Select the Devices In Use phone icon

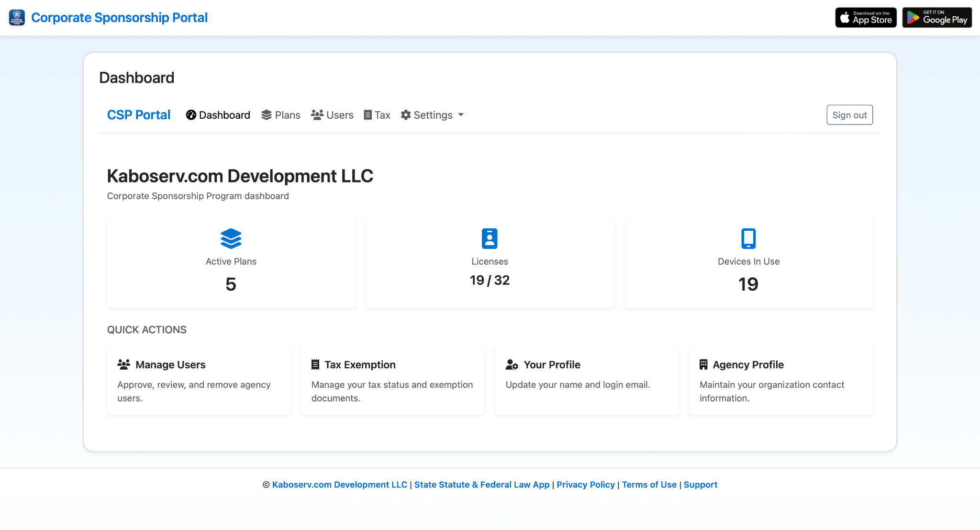tap(748, 238)
